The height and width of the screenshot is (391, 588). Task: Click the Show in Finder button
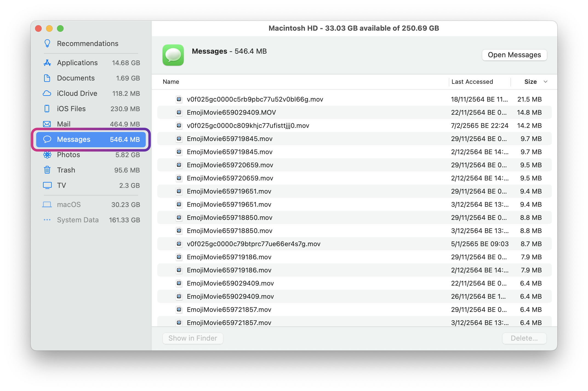193,338
